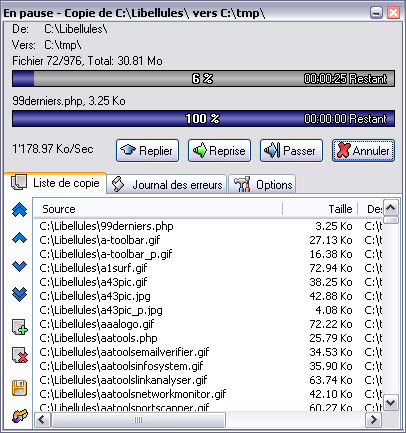This screenshot has height=433, width=406.
Task: Resume copying with Reprise button
Action: coord(219,151)
